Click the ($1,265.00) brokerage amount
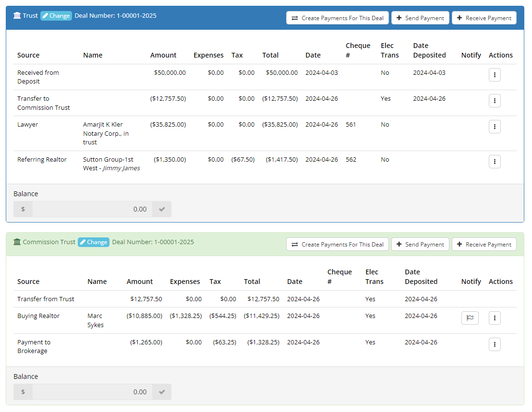Image resolution: width=532 pixels, height=412 pixels. (146, 342)
